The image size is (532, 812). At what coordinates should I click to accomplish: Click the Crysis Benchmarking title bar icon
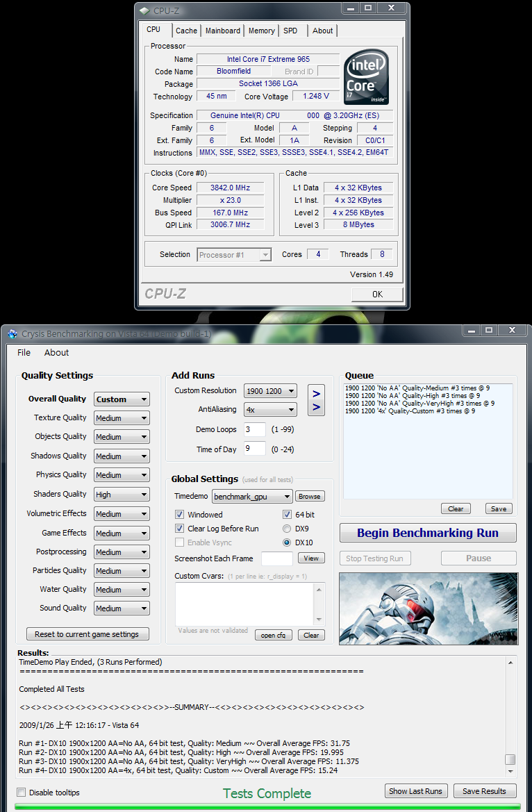(12, 333)
